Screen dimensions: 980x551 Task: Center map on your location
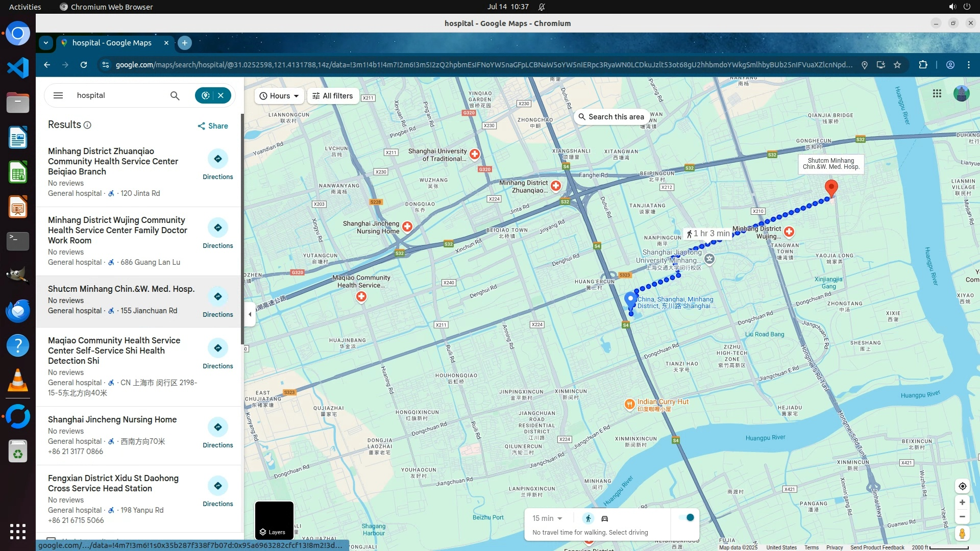point(962,486)
